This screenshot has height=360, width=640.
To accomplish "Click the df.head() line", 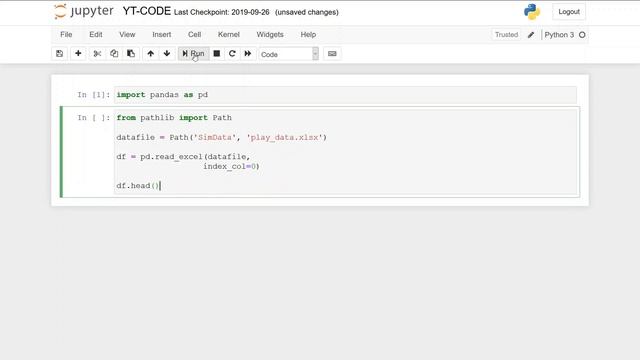I will coord(138,186).
